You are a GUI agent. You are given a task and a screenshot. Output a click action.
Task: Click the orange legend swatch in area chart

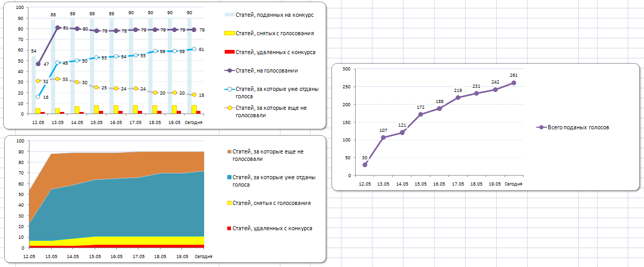[228, 151]
